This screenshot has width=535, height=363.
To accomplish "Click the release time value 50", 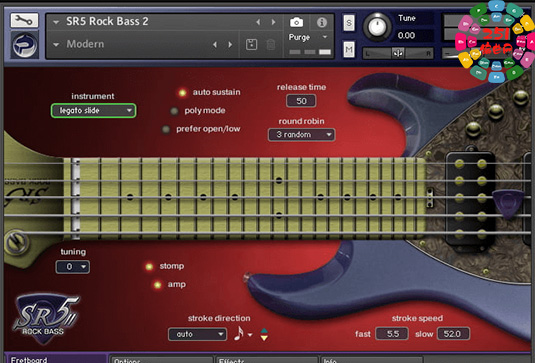I will (x=301, y=101).
